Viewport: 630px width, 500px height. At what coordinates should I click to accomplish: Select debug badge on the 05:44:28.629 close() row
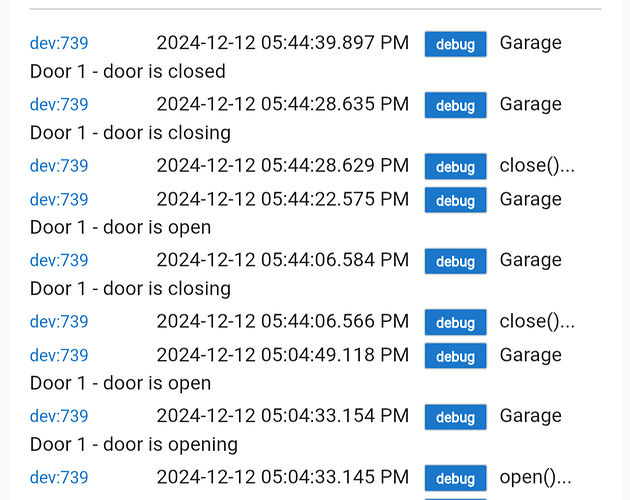point(455,167)
